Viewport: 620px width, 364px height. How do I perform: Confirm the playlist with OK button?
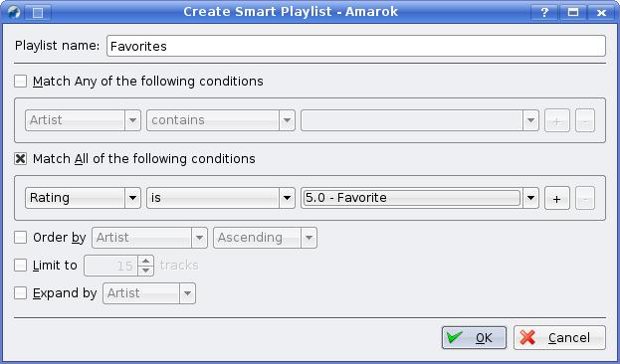tap(474, 337)
